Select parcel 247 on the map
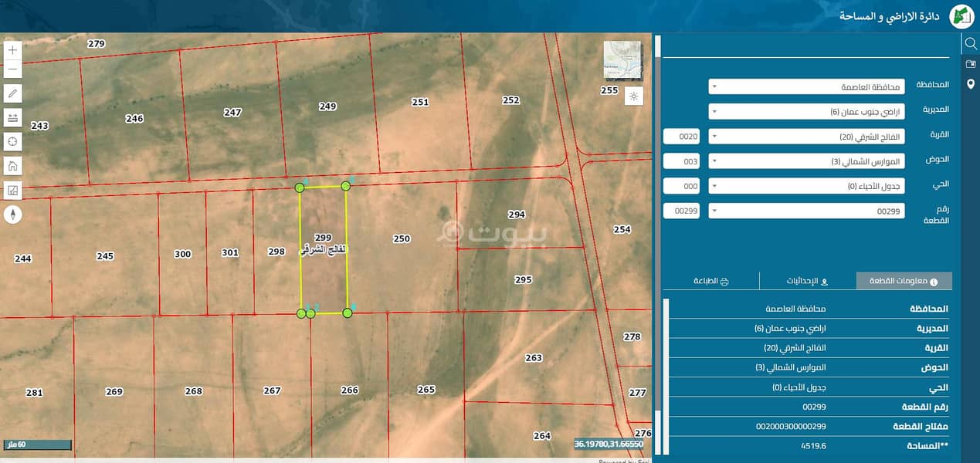 point(232,113)
